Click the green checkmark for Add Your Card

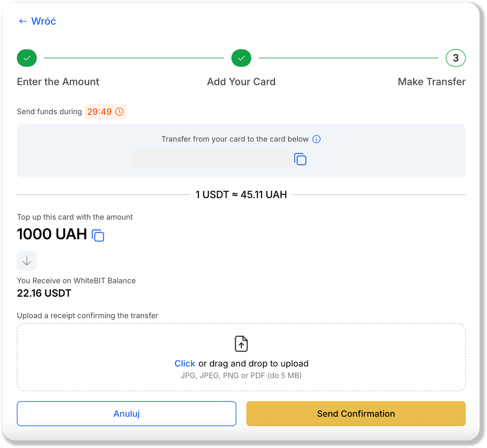pos(241,58)
